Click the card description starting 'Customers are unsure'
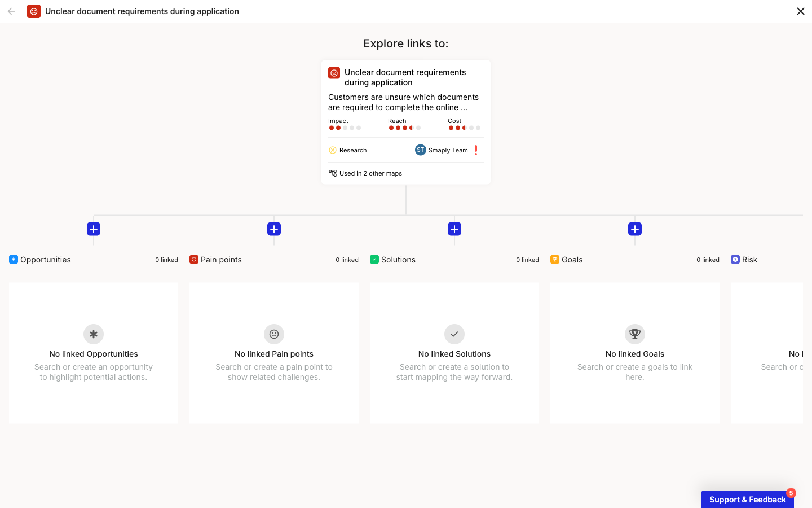The width and height of the screenshot is (812, 508). [x=403, y=102]
